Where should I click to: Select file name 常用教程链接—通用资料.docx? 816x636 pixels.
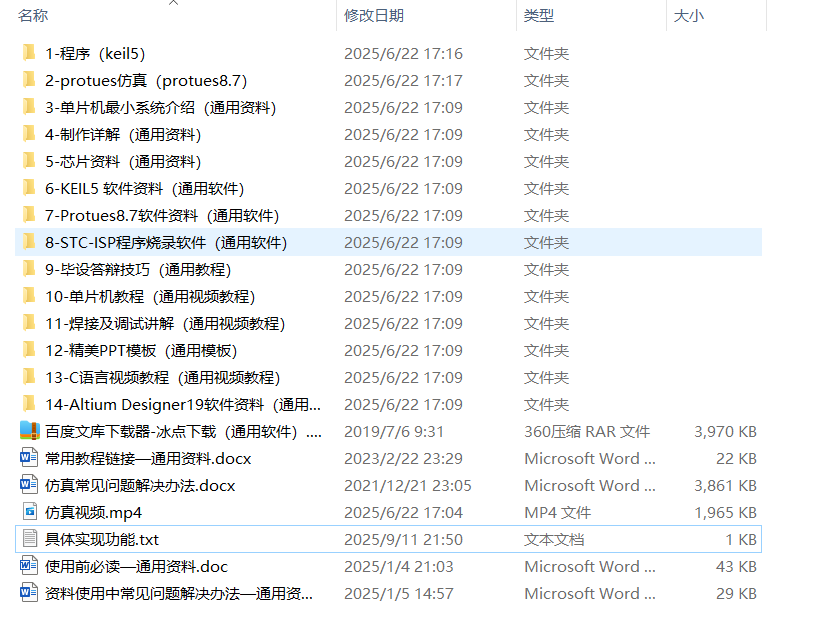tap(148, 459)
